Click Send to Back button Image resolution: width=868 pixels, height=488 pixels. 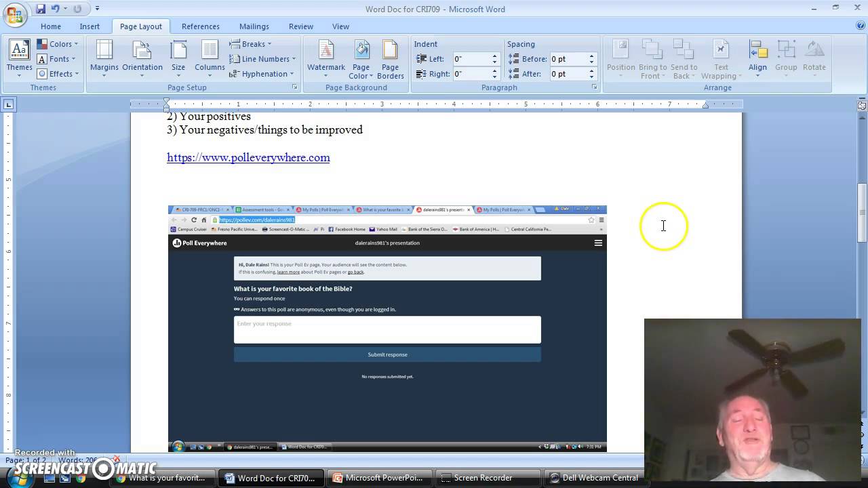click(x=684, y=58)
